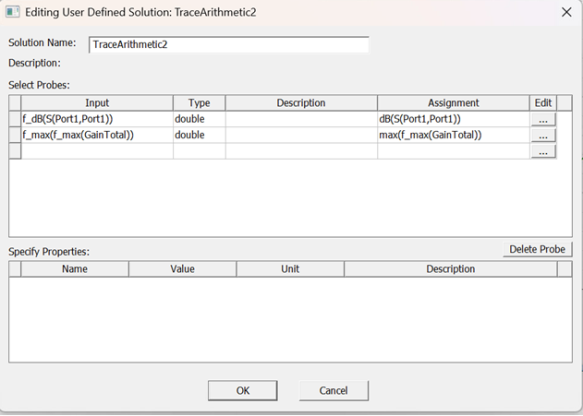Viewport: 583px width, 416px height.
Task: Open edit button for f_max GainTotal probe
Action: click(x=543, y=135)
